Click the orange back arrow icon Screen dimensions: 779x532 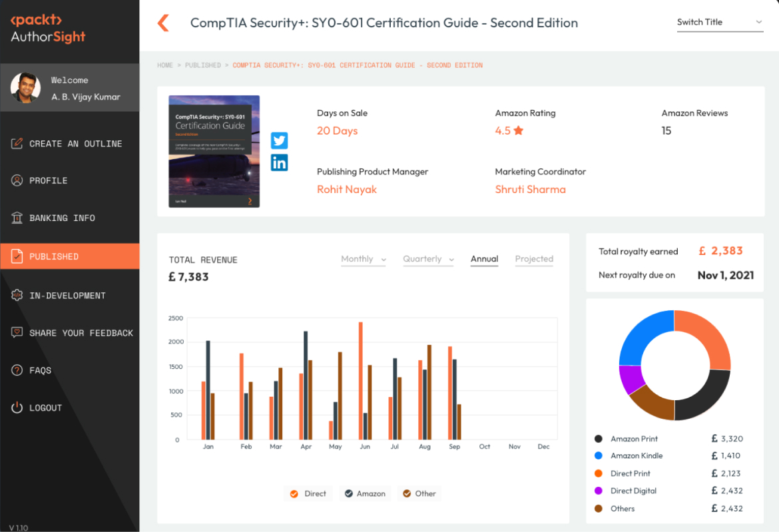[163, 23]
